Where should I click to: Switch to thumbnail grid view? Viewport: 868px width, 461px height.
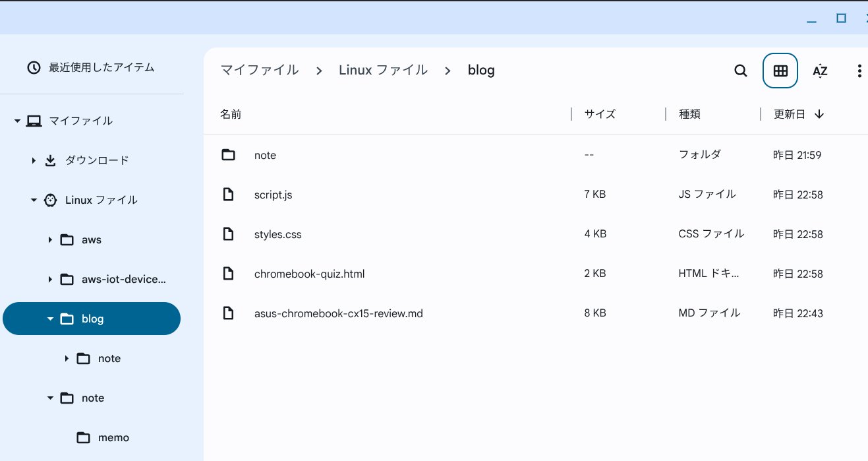click(780, 71)
